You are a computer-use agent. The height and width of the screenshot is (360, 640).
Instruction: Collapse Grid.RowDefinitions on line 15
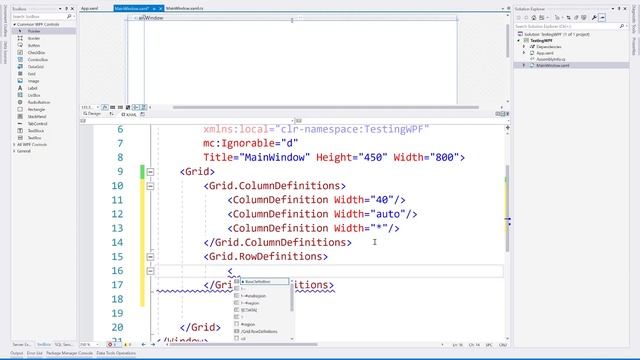tap(150, 257)
